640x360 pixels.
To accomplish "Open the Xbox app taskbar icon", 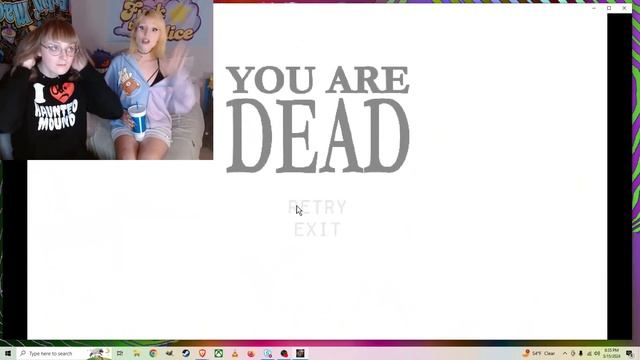I will pos(218,353).
